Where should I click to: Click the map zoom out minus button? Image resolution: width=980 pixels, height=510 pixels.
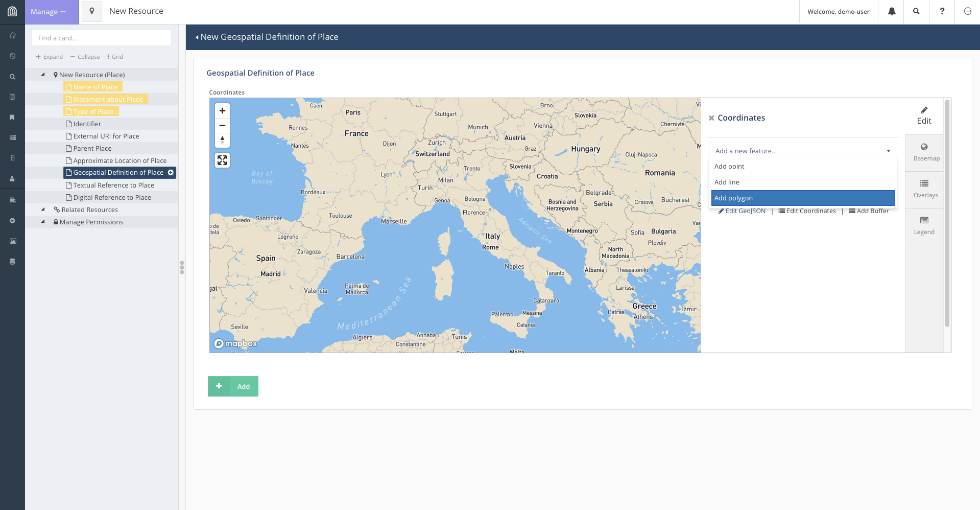(x=222, y=126)
